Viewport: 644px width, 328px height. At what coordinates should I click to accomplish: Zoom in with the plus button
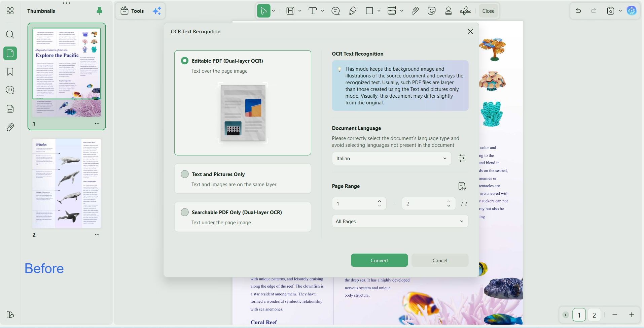tap(632, 315)
